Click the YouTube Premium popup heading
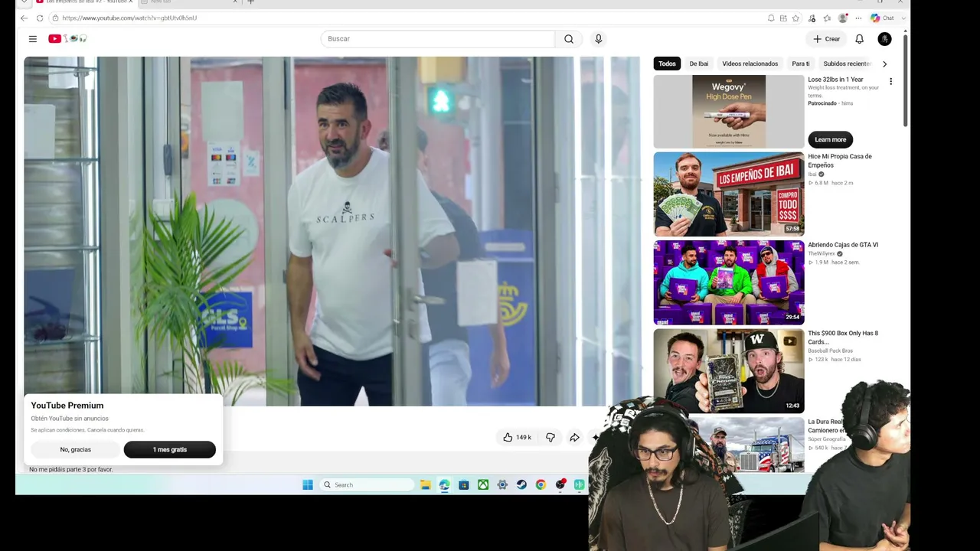Image resolution: width=980 pixels, height=551 pixels. (67, 406)
